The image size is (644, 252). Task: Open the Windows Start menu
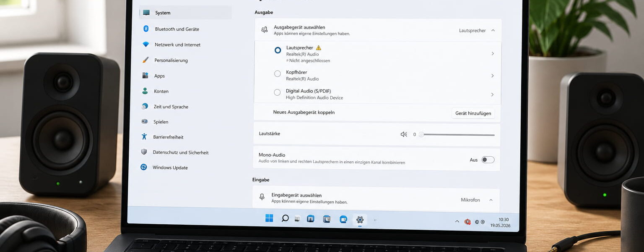pyautogui.click(x=269, y=218)
